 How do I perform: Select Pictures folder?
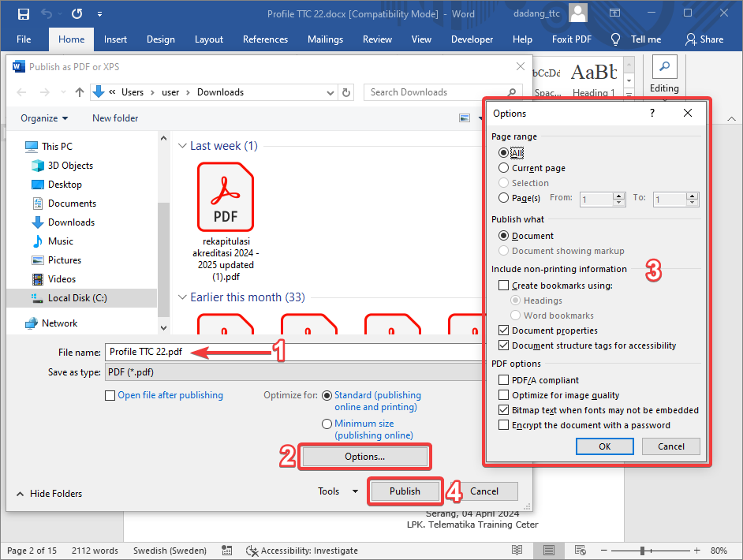tap(56, 260)
